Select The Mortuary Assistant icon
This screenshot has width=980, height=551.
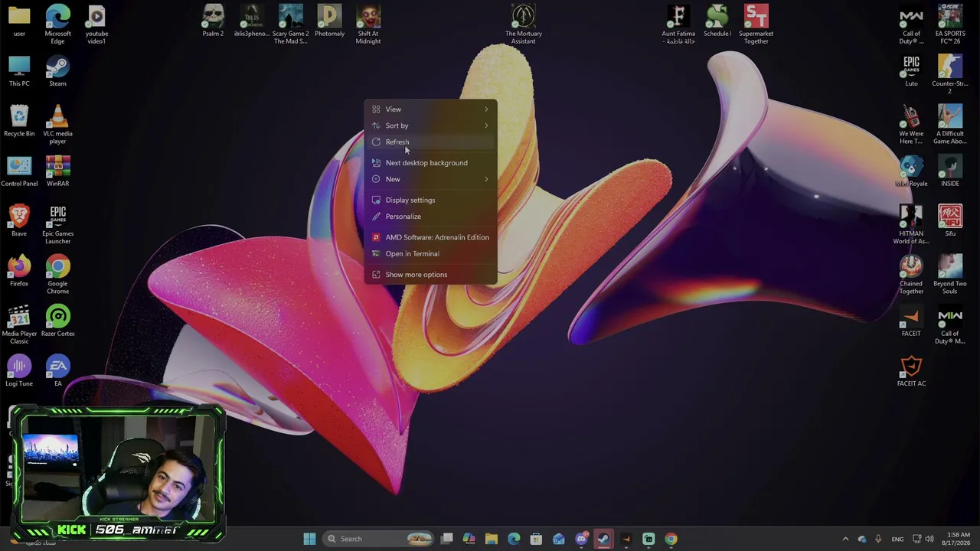click(524, 24)
